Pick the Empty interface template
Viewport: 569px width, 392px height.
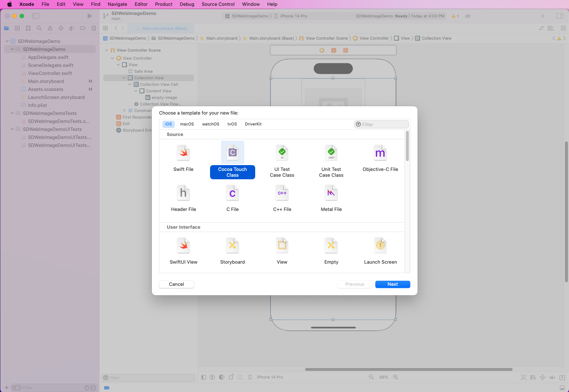[331, 251]
